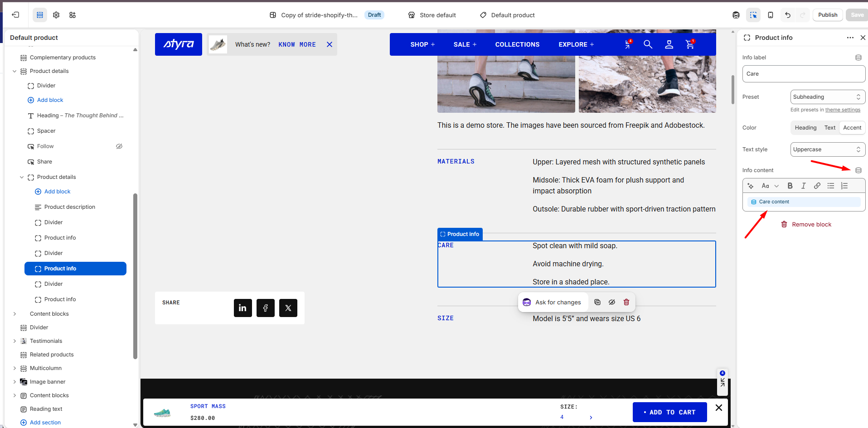This screenshot has height=428, width=868.
Task: Dismiss the What's new announcement
Action: [330, 44]
